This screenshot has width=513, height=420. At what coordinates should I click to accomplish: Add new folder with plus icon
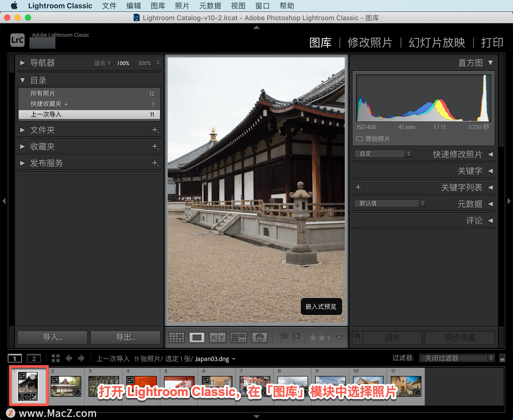point(155,130)
